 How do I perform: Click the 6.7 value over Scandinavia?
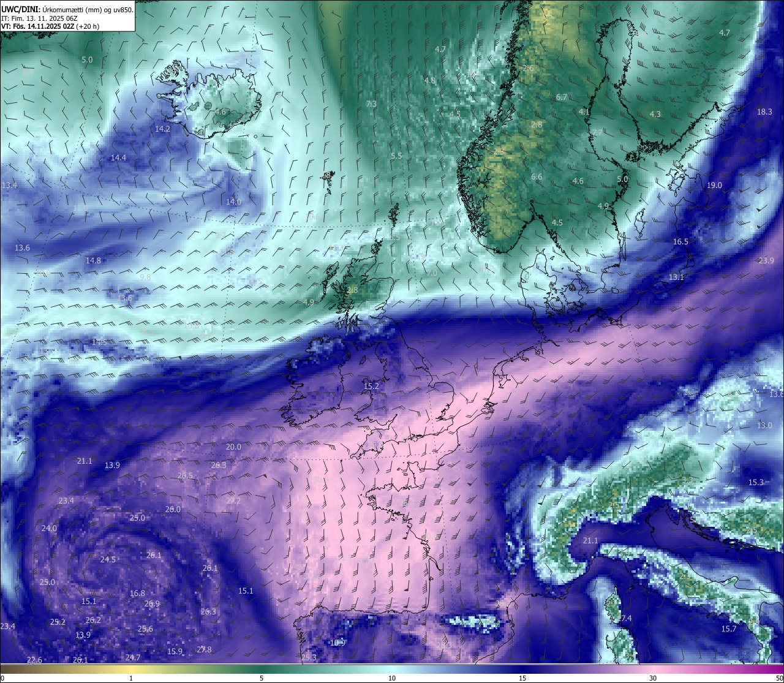(x=562, y=97)
